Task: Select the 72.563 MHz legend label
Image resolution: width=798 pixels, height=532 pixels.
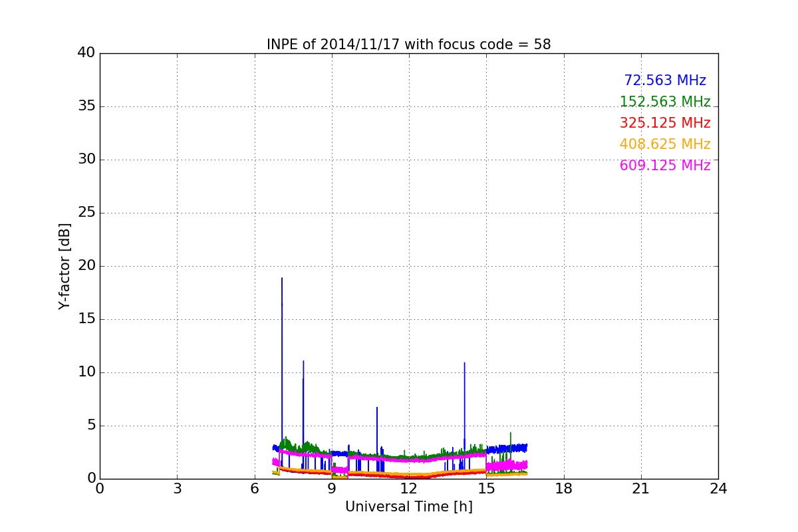Action: point(665,80)
